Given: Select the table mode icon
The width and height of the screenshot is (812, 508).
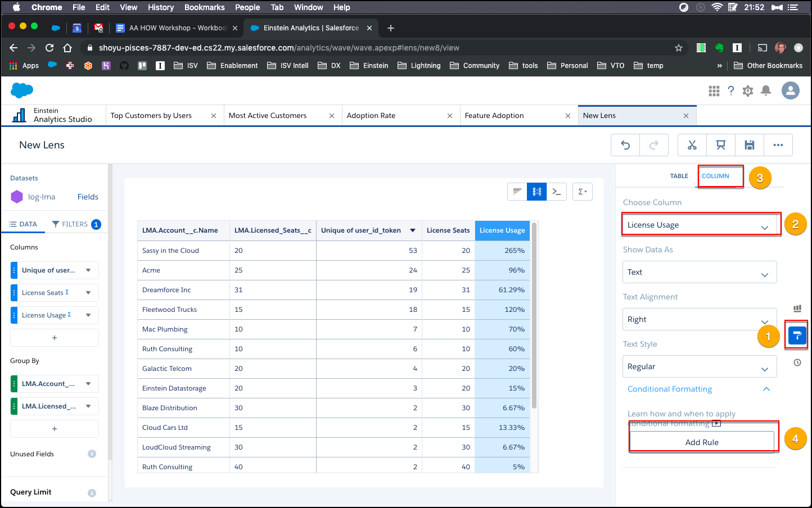Looking at the screenshot, I should tap(537, 192).
